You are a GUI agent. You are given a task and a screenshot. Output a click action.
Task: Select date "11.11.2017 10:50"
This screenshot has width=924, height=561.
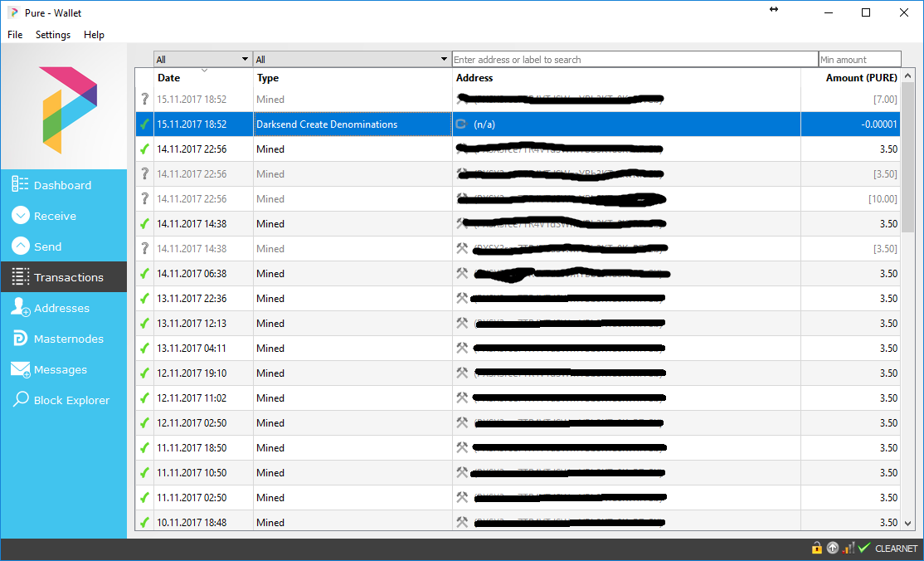coord(192,472)
